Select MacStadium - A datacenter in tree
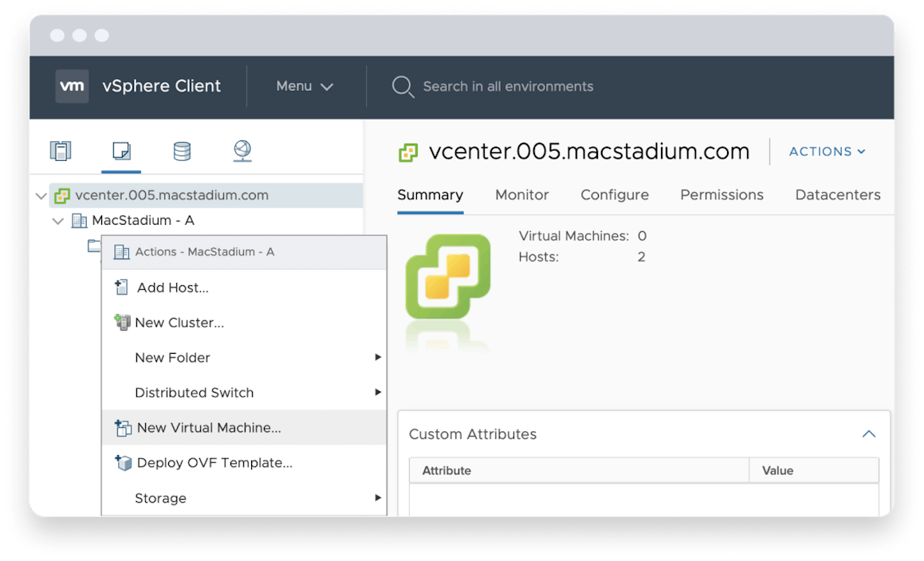This screenshot has width=924, height=561. click(x=144, y=221)
